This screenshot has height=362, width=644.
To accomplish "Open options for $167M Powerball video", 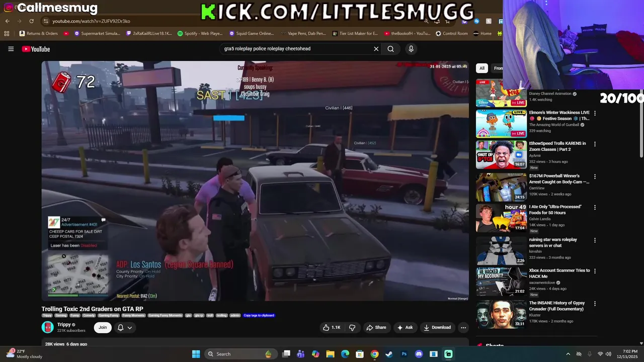I will [x=595, y=177].
